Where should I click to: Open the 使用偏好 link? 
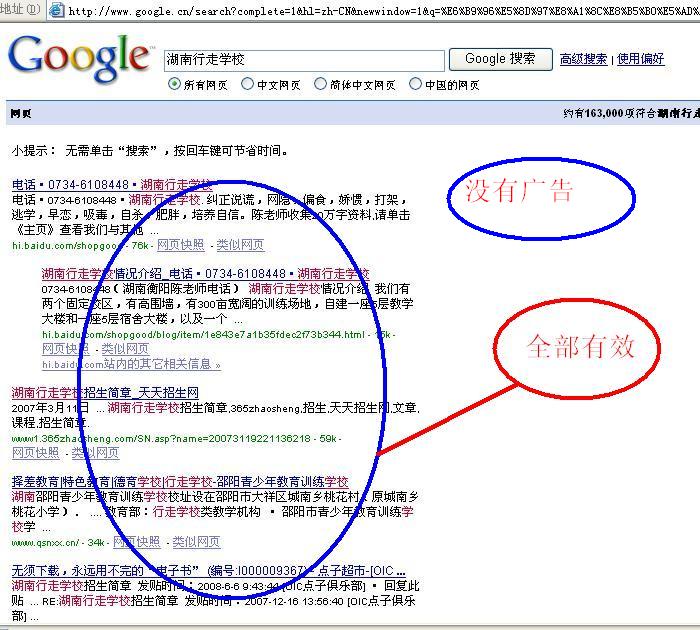tap(640, 59)
